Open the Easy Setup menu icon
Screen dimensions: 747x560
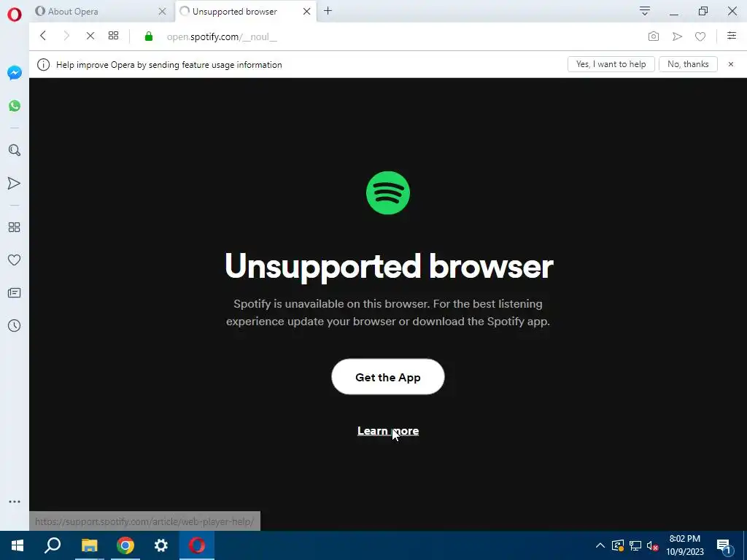tap(732, 36)
